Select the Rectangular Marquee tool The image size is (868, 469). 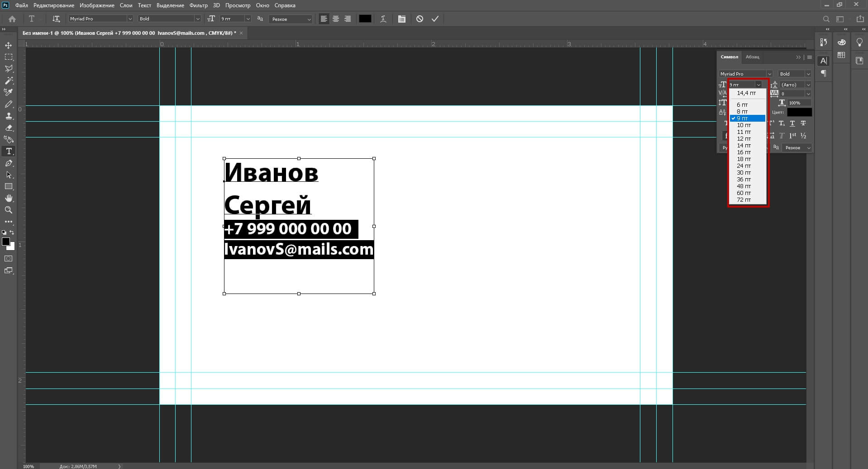pos(9,57)
